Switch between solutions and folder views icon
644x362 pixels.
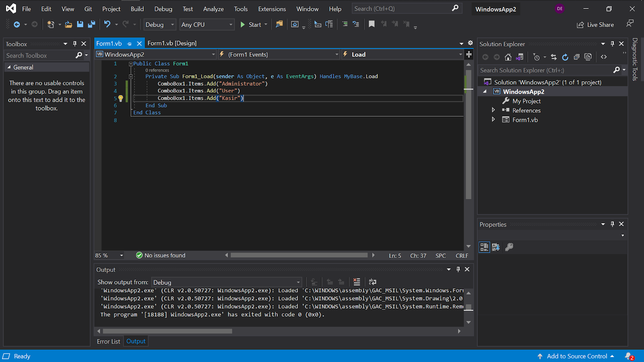click(x=520, y=57)
